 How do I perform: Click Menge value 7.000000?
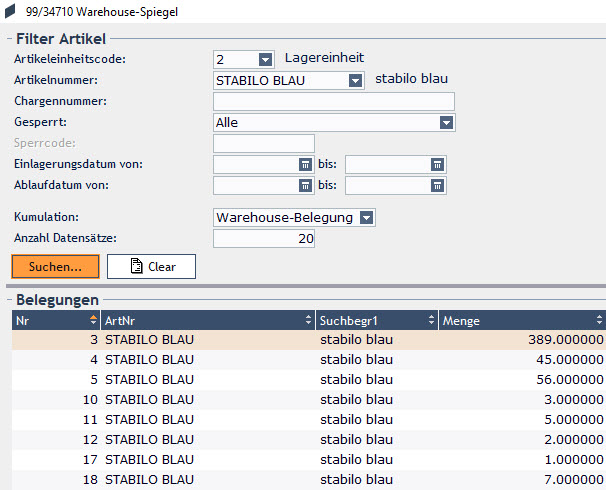pos(574,480)
